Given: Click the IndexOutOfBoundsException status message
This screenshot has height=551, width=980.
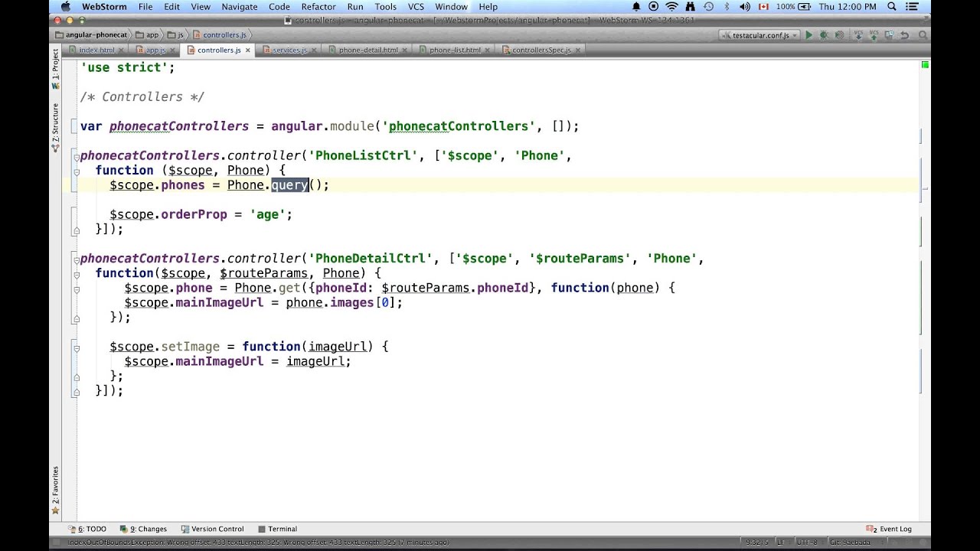Looking at the screenshot, I should [x=259, y=542].
